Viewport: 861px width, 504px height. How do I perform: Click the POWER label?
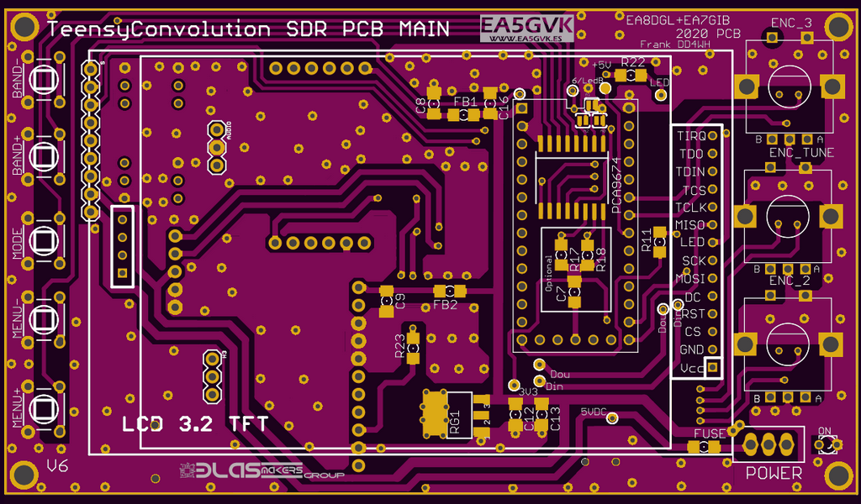(x=774, y=473)
